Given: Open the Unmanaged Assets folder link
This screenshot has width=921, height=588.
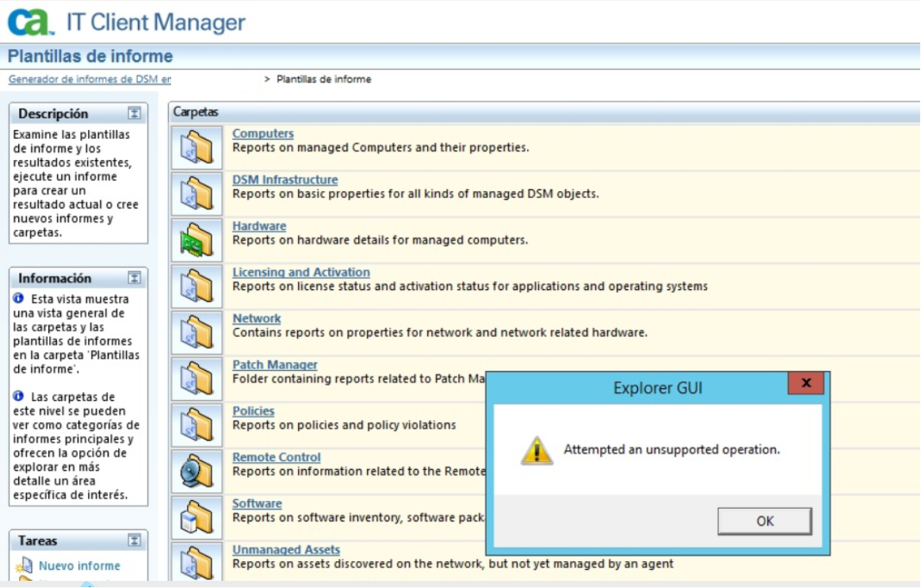Looking at the screenshot, I should click(286, 549).
